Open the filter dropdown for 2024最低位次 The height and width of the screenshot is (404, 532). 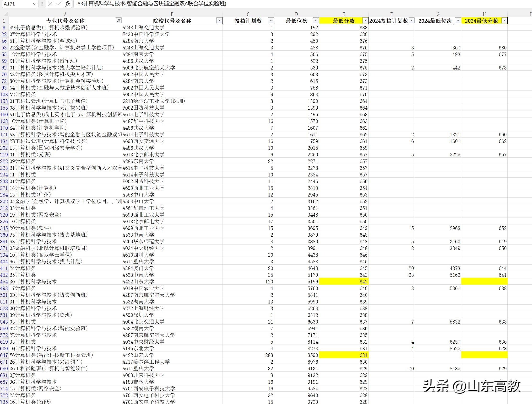point(458,21)
